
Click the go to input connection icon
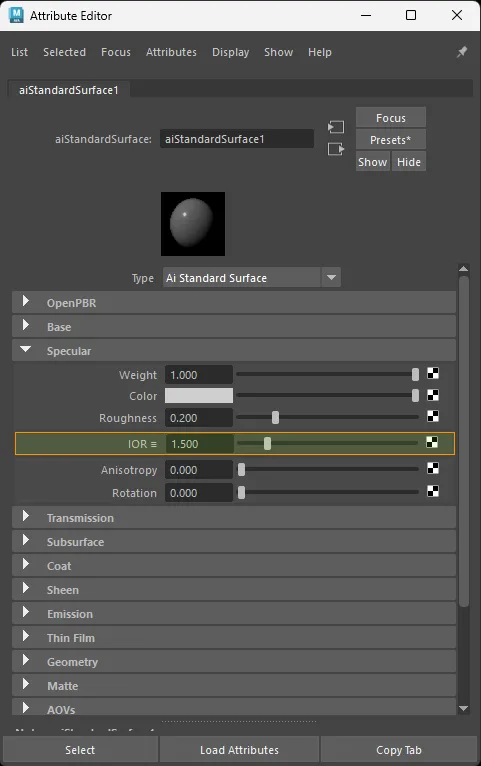pyautogui.click(x=335, y=128)
